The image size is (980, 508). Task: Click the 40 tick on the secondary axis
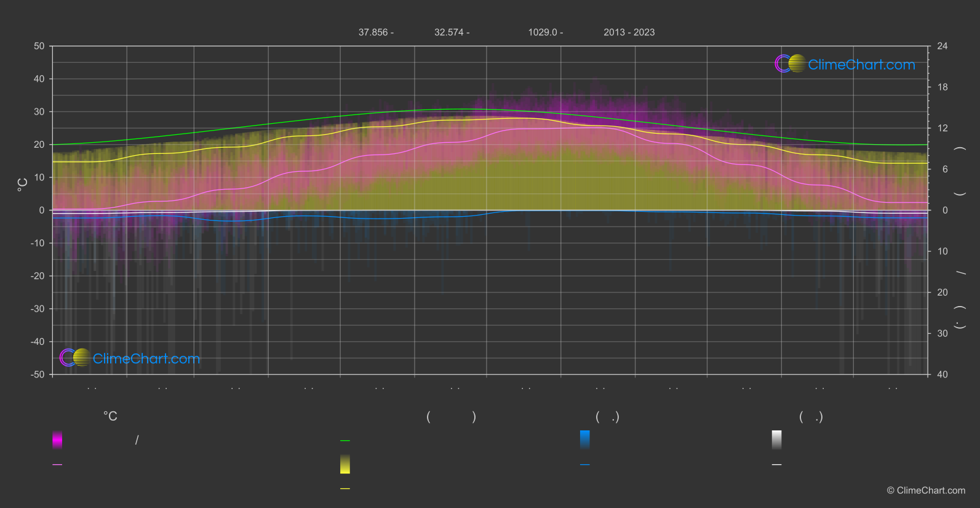[942, 374]
